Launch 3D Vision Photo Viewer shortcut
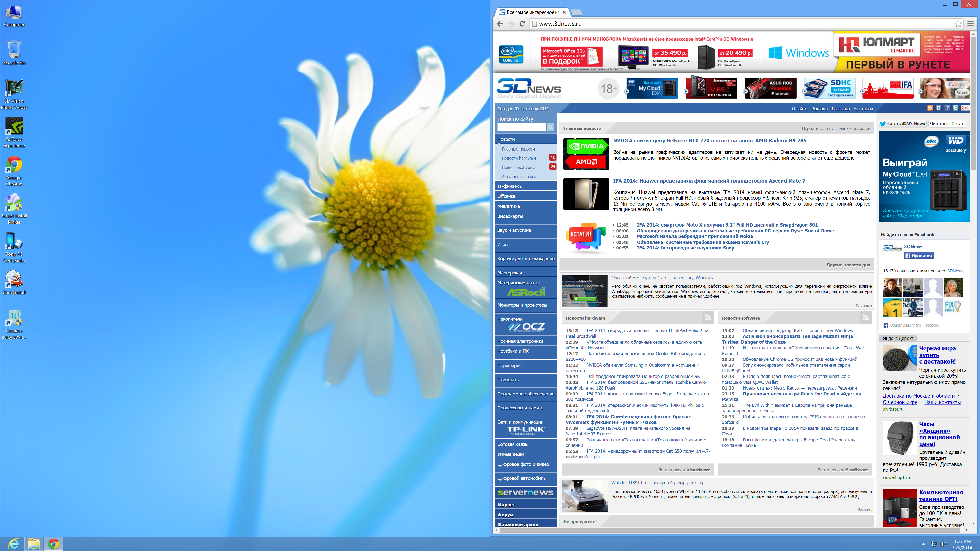980x551 pixels. pos(14,94)
